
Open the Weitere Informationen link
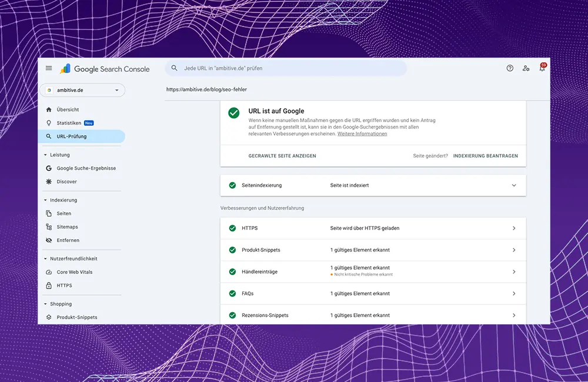(362, 134)
